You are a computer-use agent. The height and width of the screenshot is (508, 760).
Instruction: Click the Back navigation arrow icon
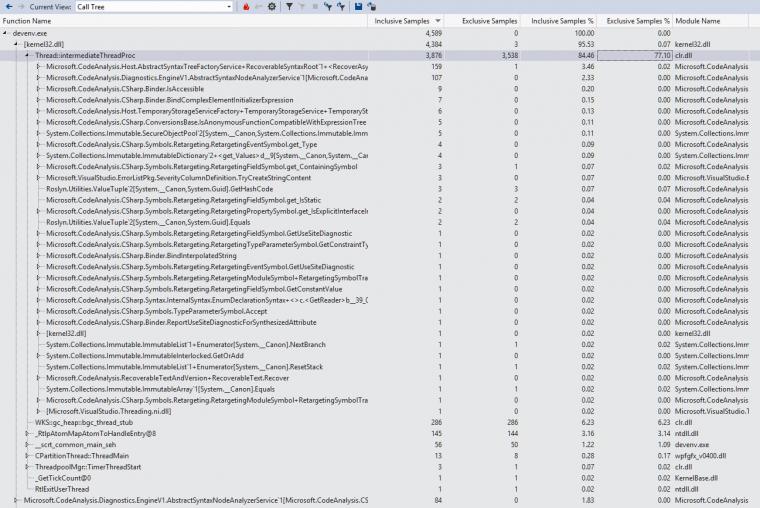(9, 7)
